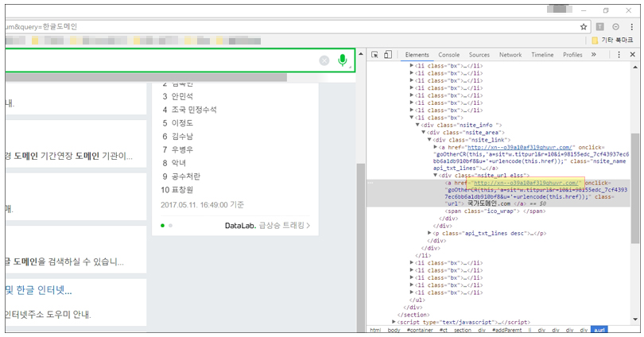Open the '및 한글 인터넷...' result title
The width and height of the screenshot is (644, 337).
click(39, 290)
